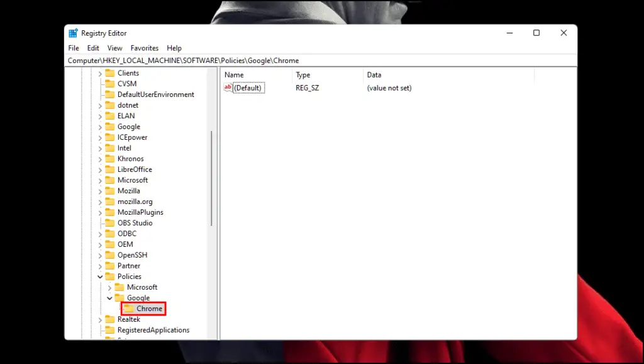
Task: Select the CVSM key label
Action: [x=127, y=84]
